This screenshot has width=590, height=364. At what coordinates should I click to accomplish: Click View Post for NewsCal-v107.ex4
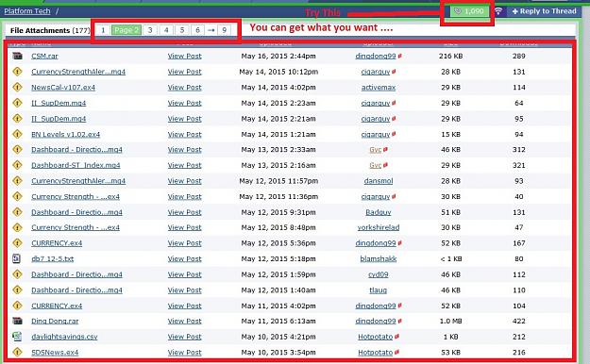pyautogui.click(x=184, y=88)
